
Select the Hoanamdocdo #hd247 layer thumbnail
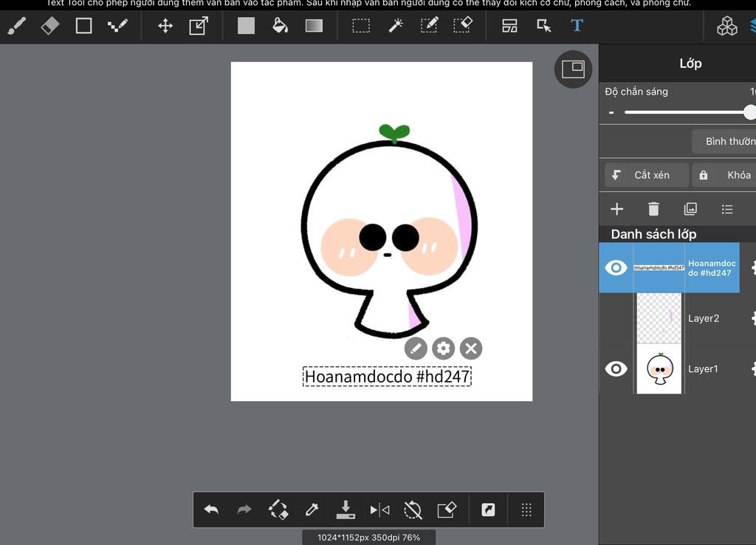click(659, 267)
